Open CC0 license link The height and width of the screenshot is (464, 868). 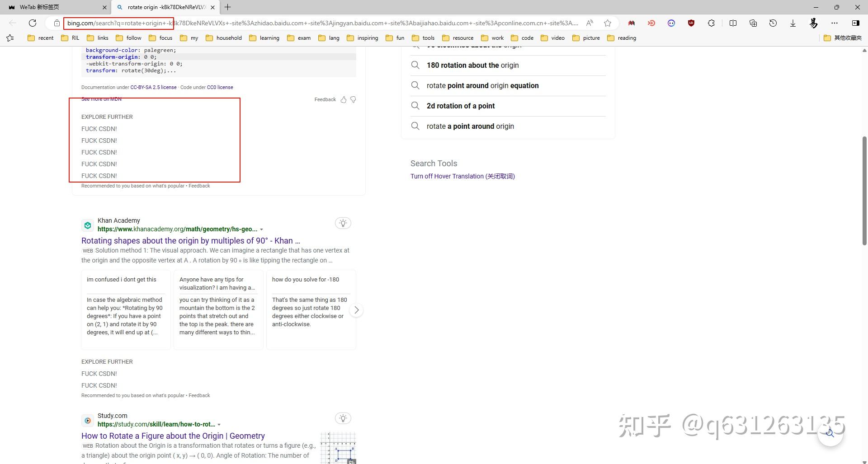click(x=220, y=87)
